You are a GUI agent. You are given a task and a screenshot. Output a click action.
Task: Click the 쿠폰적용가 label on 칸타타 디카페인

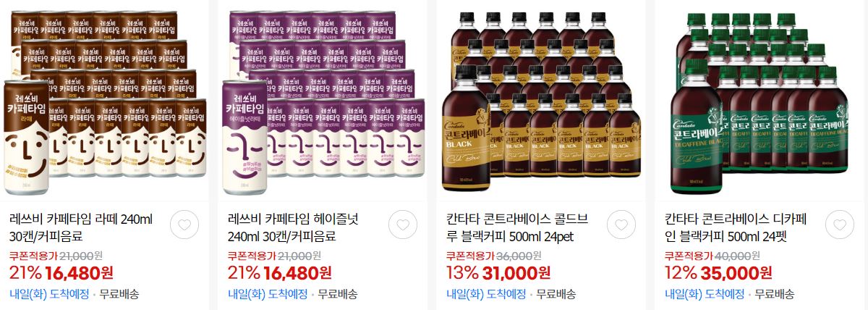(689, 256)
